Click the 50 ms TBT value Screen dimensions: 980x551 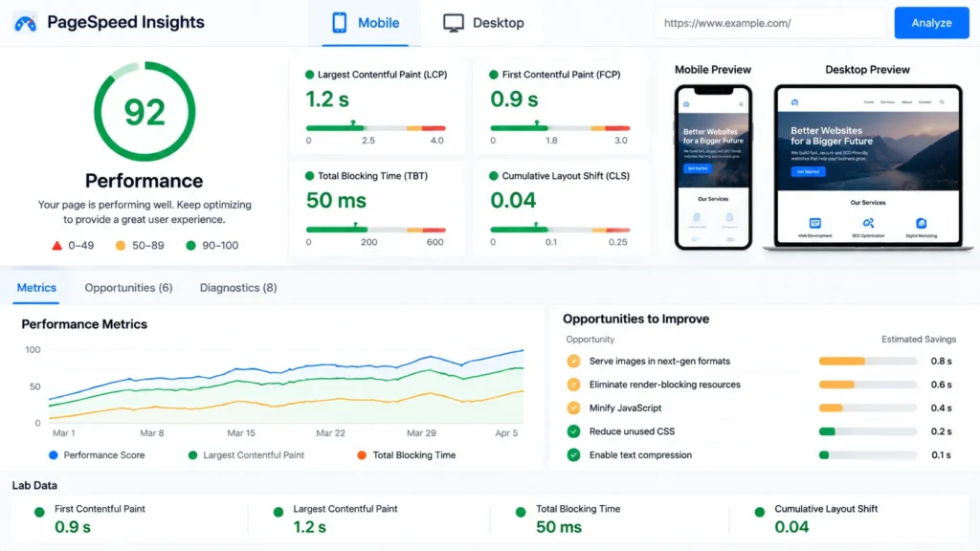click(336, 201)
